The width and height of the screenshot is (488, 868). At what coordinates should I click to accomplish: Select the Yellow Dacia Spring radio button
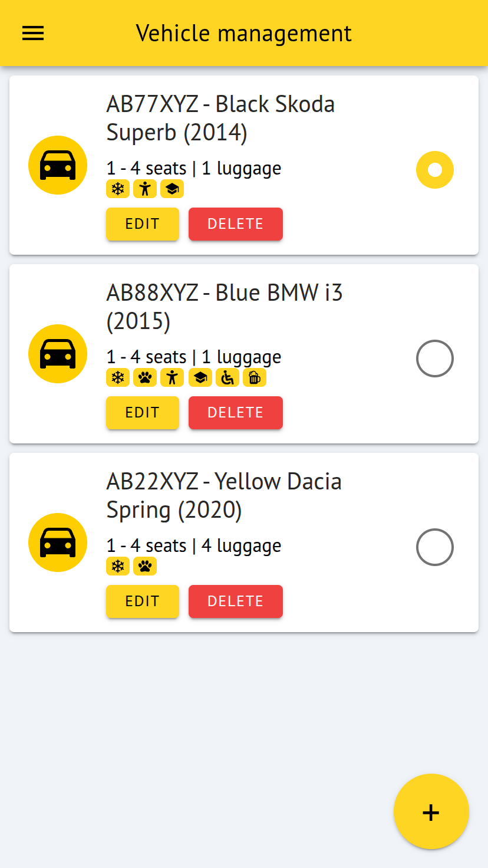click(435, 547)
